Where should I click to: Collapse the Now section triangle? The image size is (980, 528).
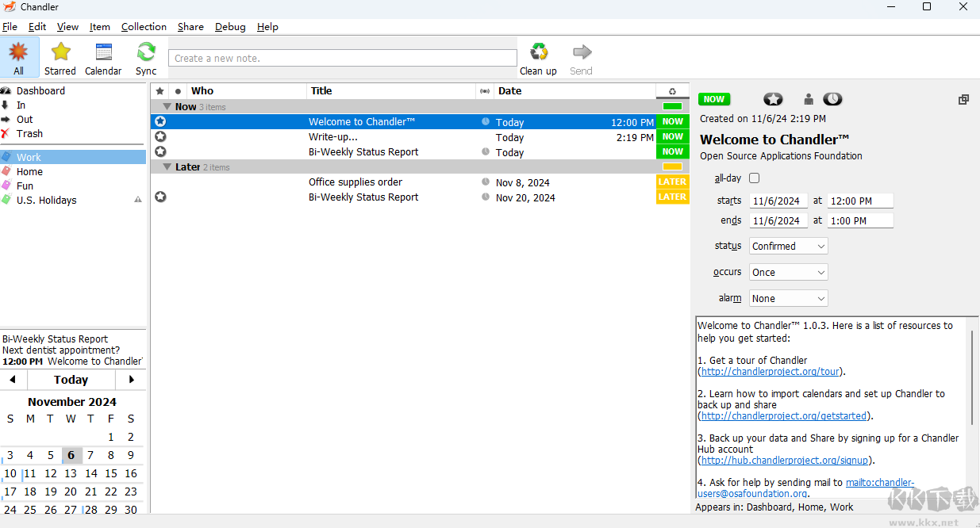[x=167, y=107]
